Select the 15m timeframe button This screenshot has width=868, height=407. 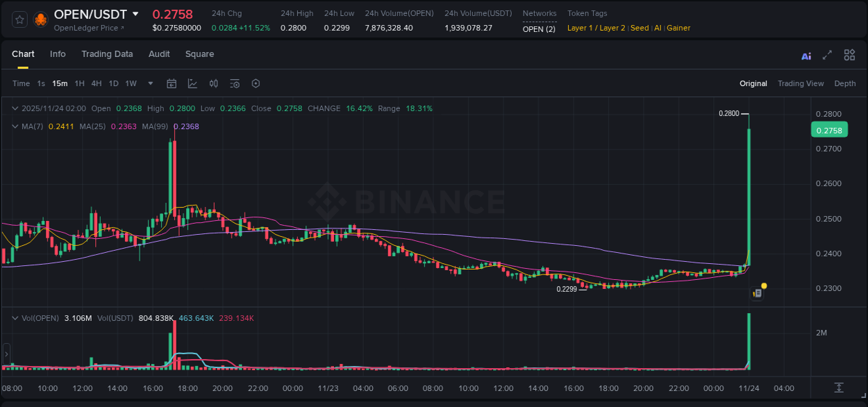click(60, 83)
